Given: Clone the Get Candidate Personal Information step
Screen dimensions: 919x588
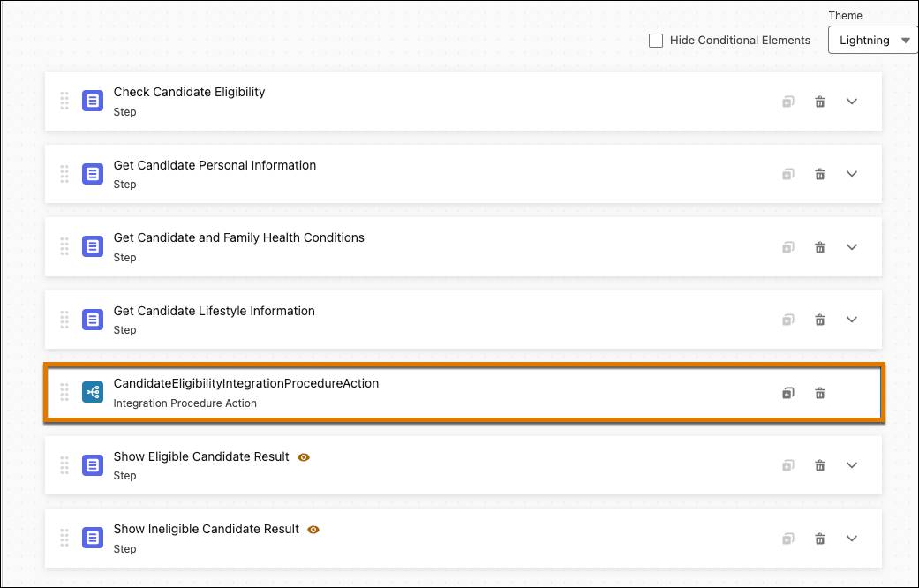Looking at the screenshot, I should (x=788, y=174).
